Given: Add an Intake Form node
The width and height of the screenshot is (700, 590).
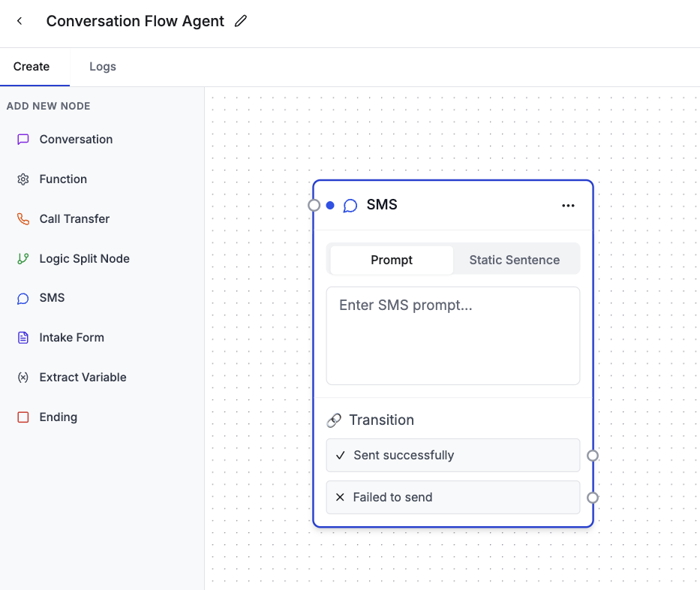Looking at the screenshot, I should (x=71, y=338).
